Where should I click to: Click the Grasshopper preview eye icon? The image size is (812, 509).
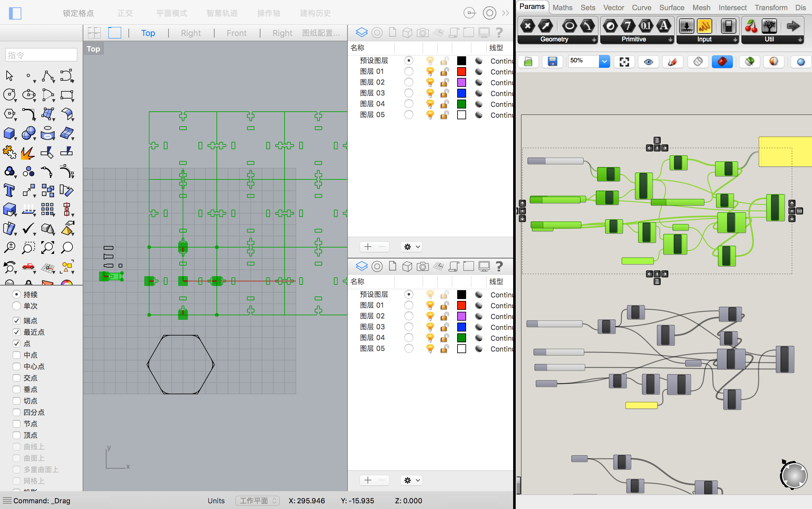pyautogui.click(x=648, y=62)
